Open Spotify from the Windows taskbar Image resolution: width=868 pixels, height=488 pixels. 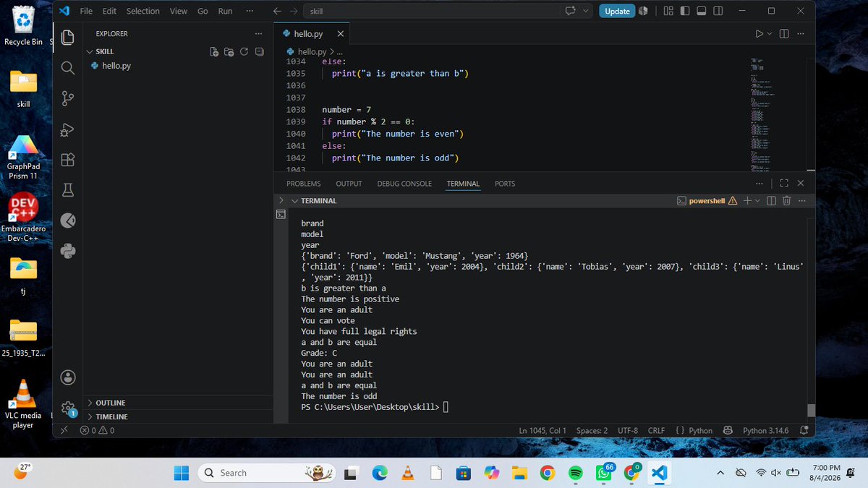pos(575,473)
